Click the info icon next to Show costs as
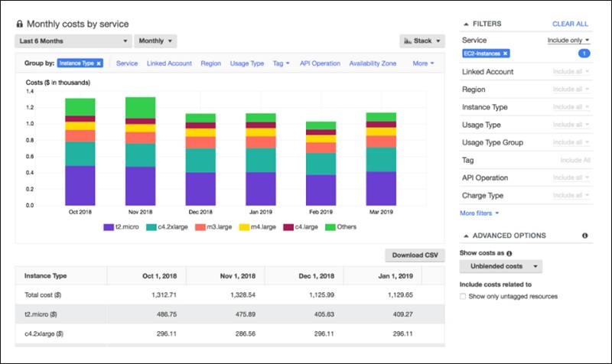The width and height of the screenshot is (612, 364). 509,252
